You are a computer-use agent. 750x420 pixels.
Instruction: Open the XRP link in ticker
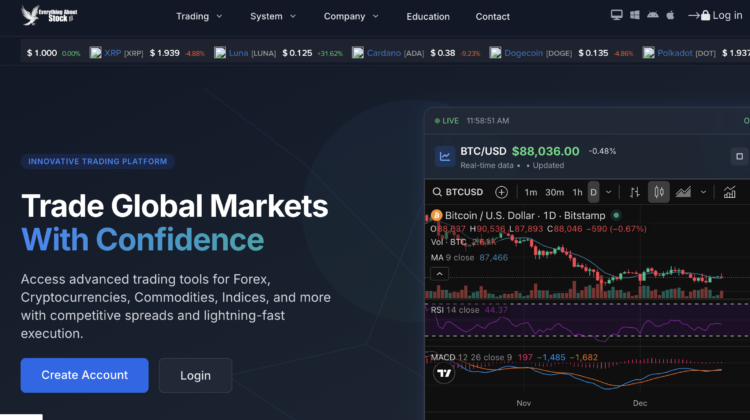pos(113,53)
